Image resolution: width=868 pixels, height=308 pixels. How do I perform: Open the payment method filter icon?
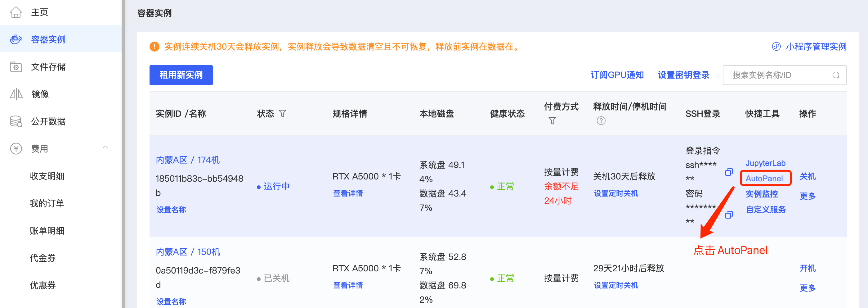(x=552, y=121)
